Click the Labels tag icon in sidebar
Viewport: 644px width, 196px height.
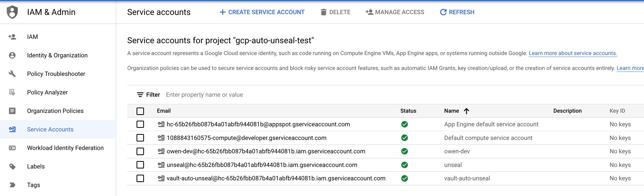(12, 166)
